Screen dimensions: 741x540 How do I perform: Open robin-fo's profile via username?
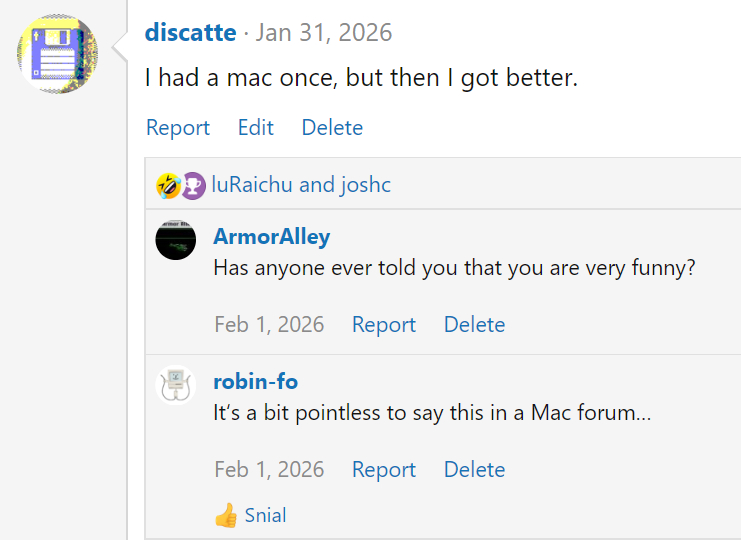(x=256, y=382)
